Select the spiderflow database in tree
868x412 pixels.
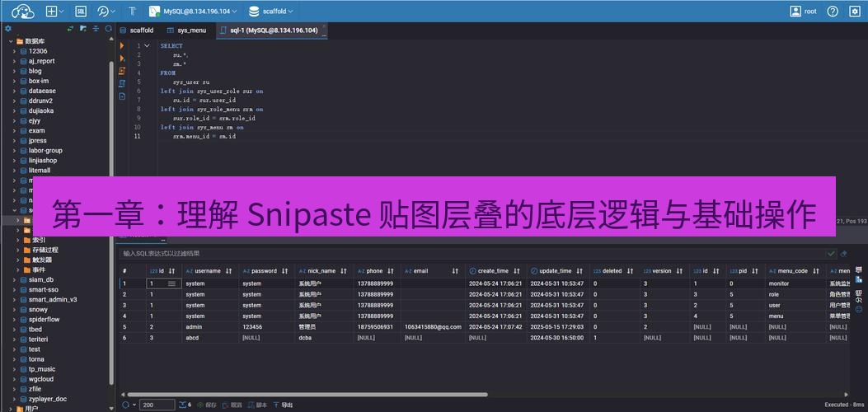click(45, 320)
